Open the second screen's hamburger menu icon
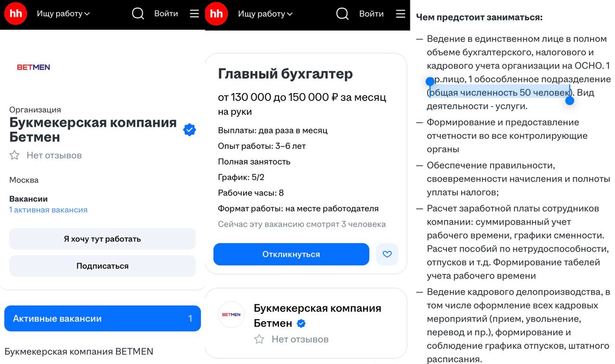The image size is (615, 364). (x=400, y=13)
